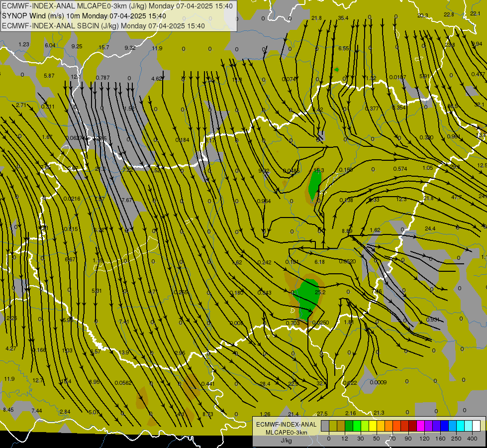Click the '27.5' value at the map's bottom
Viewport: 487px width, 448px height.
pyautogui.click(x=322, y=414)
